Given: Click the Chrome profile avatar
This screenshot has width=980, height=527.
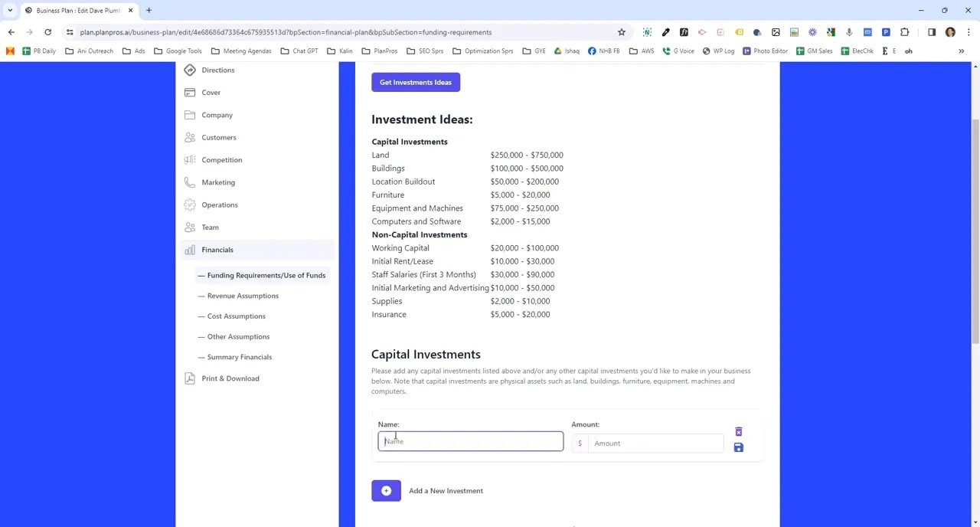Looking at the screenshot, I should 950,32.
